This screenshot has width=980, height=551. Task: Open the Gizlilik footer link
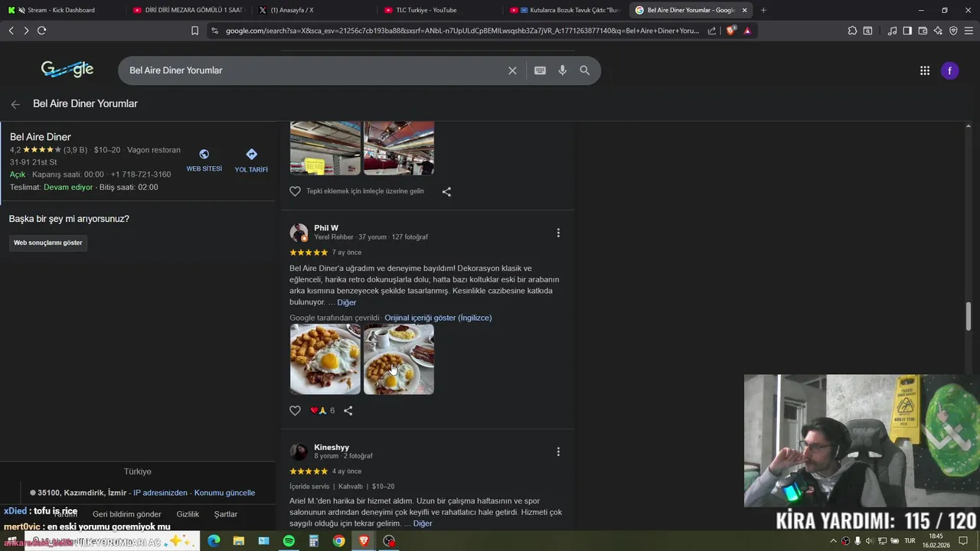click(x=188, y=514)
